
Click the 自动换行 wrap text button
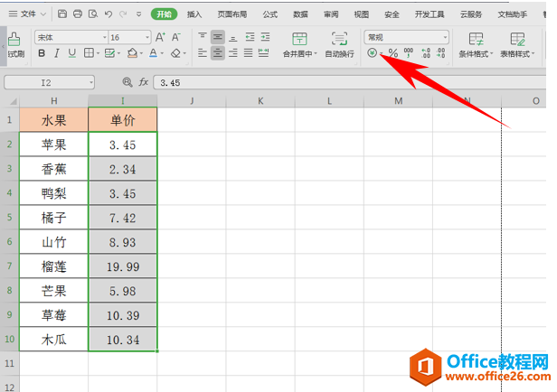click(x=340, y=45)
